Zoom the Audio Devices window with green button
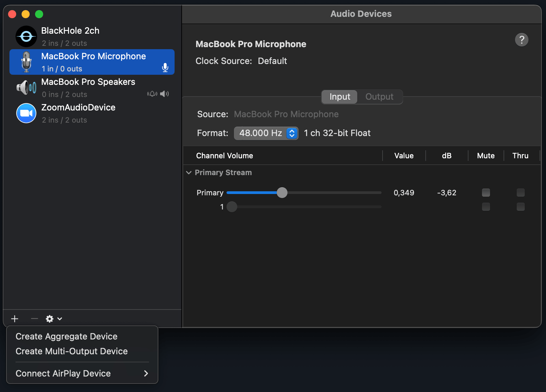Screen dimensions: 546x392 [39, 14]
